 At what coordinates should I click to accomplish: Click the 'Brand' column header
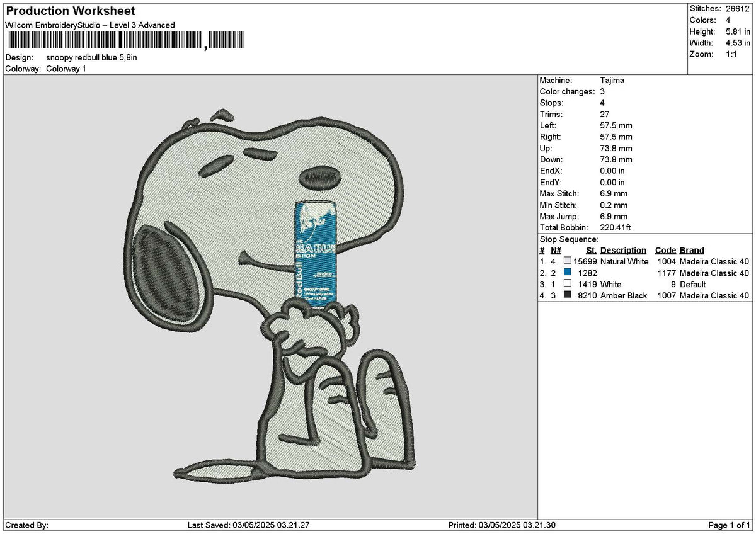(692, 251)
